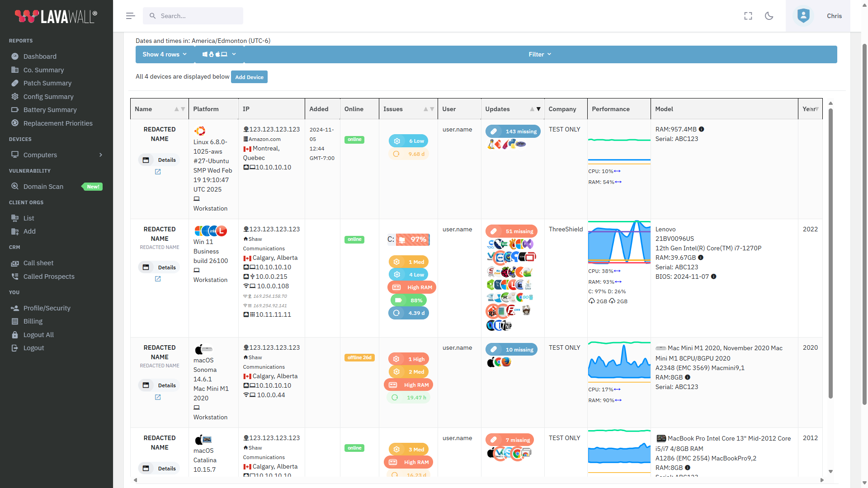Screen dimensions: 868x488
Task: Click 1 High issue badge
Action: [x=409, y=359]
